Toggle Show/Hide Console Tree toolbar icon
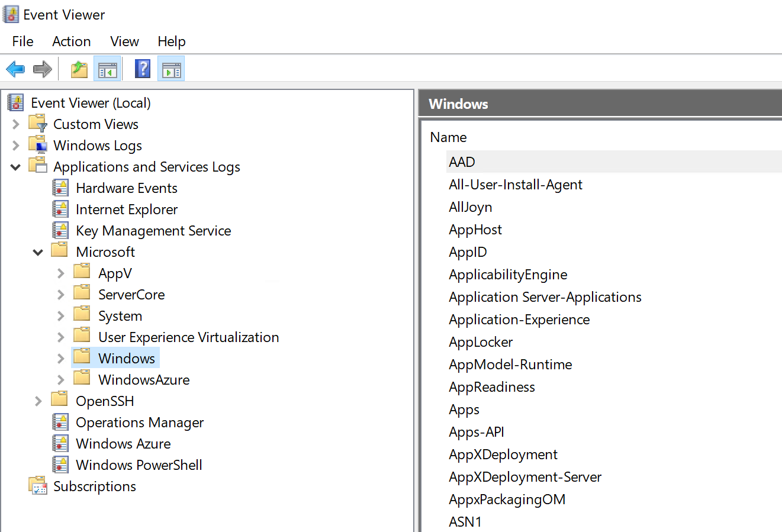 pyautogui.click(x=107, y=69)
